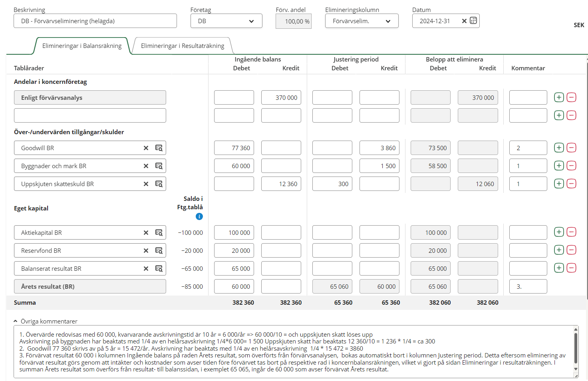Switch to Elimineringar i Resultaträkning tab
588x381 pixels.
point(183,46)
